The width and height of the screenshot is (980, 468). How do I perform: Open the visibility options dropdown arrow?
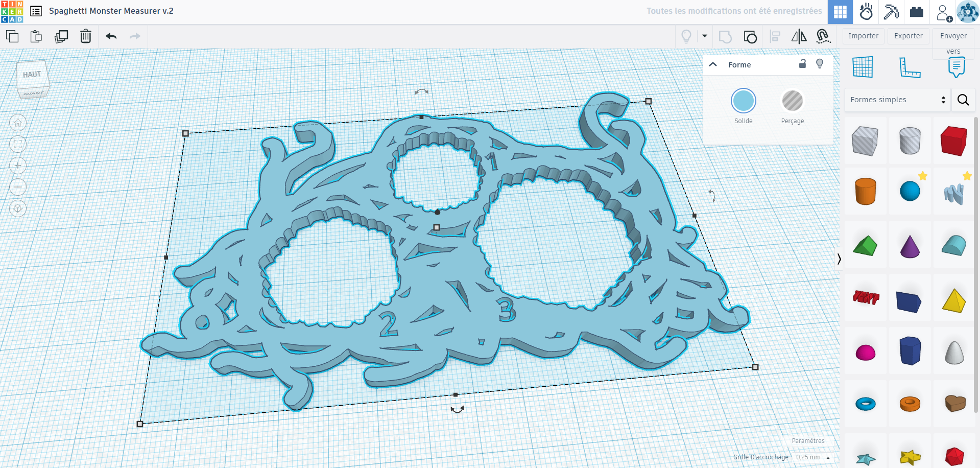click(705, 36)
